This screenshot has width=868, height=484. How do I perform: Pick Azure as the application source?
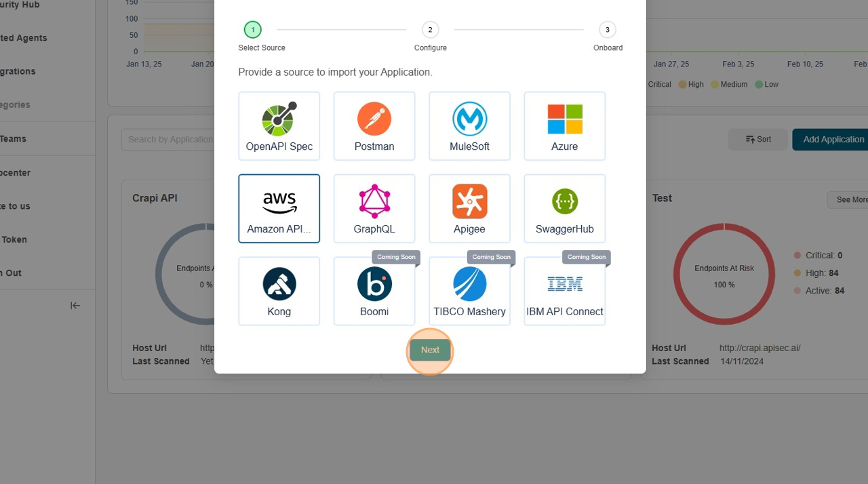(x=564, y=126)
